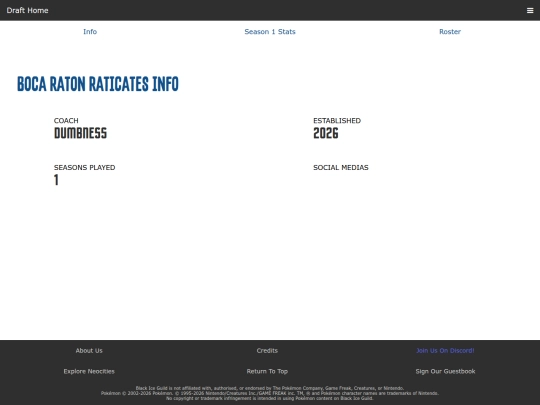Open the About Us footer link

coord(89,351)
